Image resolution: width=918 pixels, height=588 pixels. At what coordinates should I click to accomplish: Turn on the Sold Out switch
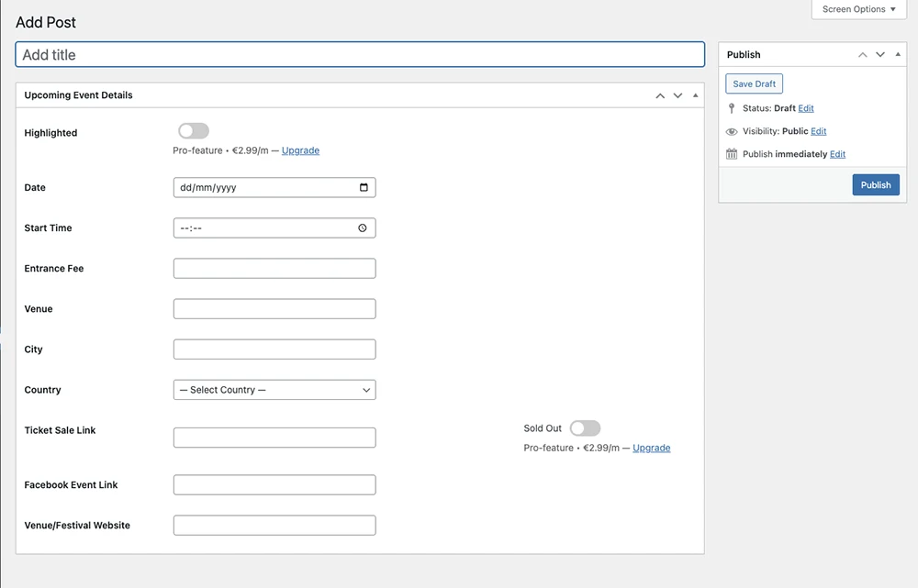(585, 428)
